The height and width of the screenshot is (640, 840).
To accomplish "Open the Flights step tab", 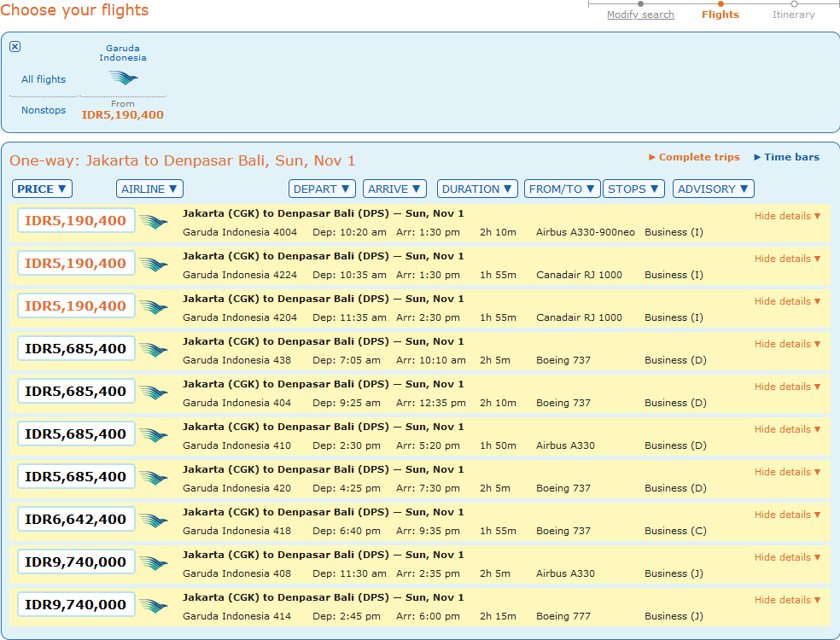I will (x=720, y=15).
